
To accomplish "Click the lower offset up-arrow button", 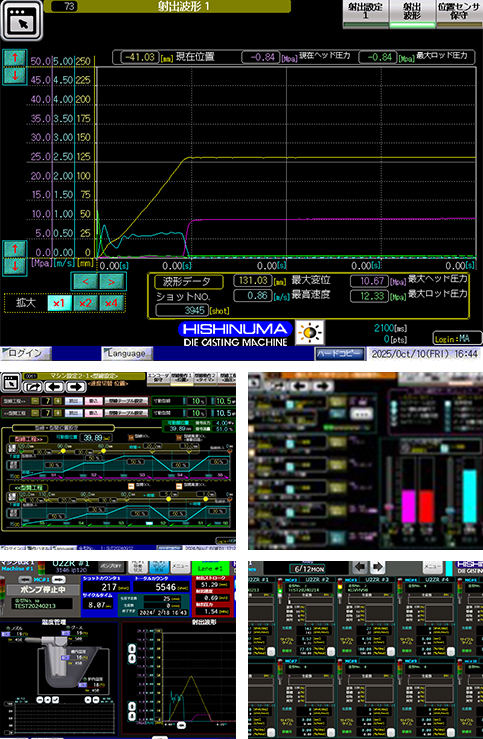I will (15, 249).
